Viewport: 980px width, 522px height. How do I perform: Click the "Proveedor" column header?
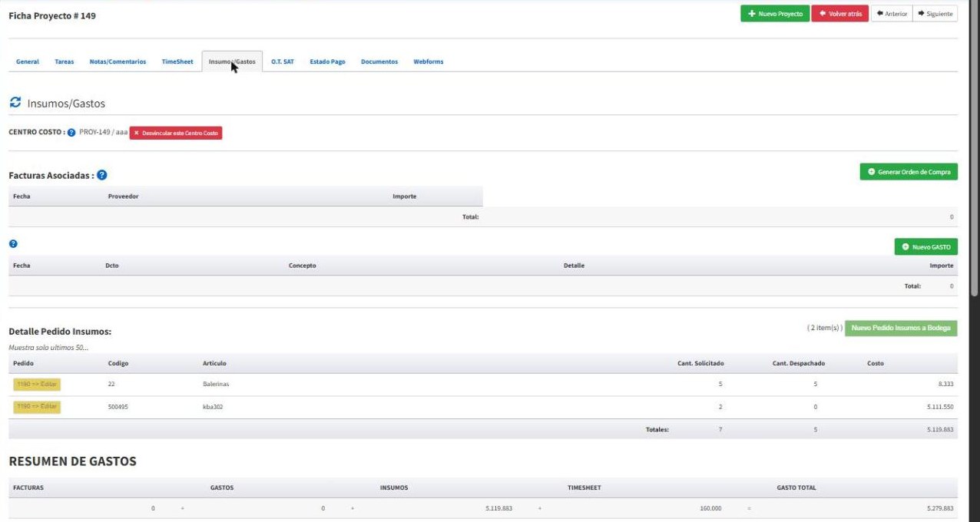click(x=124, y=197)
